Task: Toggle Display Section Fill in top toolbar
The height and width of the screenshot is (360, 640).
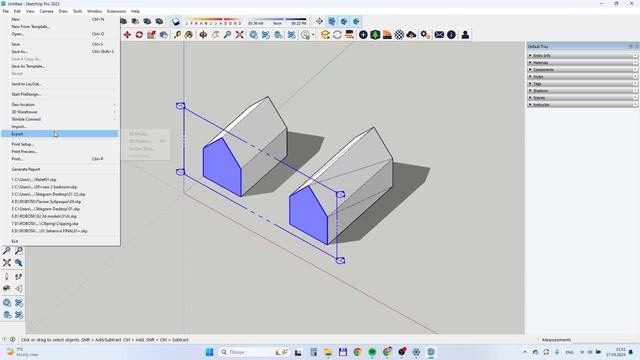Action: pyautogui.click(x=356, y=21)
